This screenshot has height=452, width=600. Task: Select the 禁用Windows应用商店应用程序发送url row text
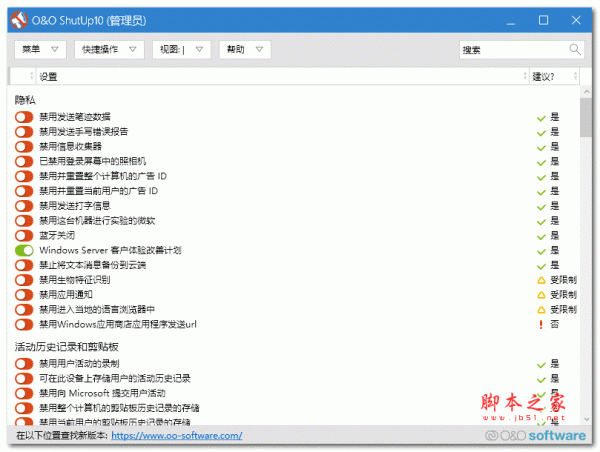click(x=118, y=325)
